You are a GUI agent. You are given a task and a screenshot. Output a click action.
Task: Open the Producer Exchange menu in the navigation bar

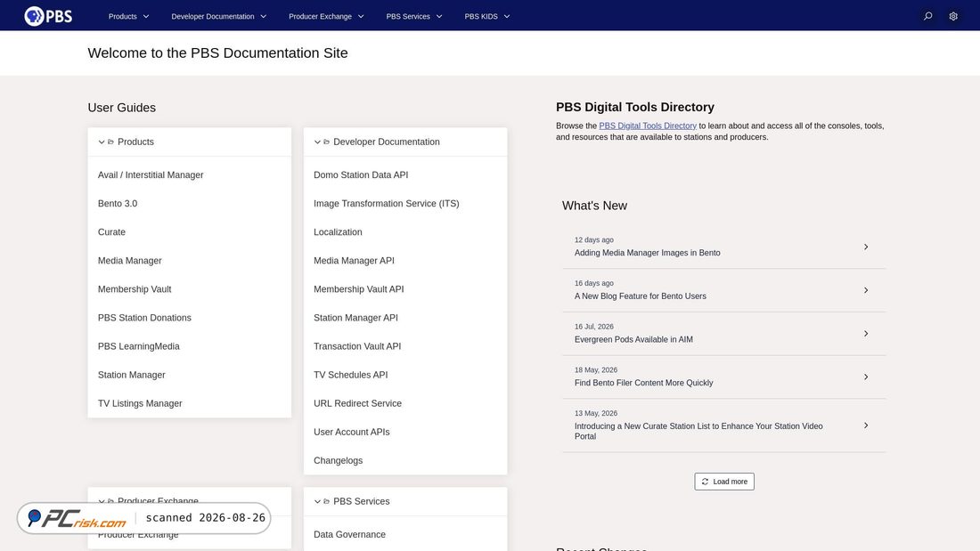click(326, 16)
